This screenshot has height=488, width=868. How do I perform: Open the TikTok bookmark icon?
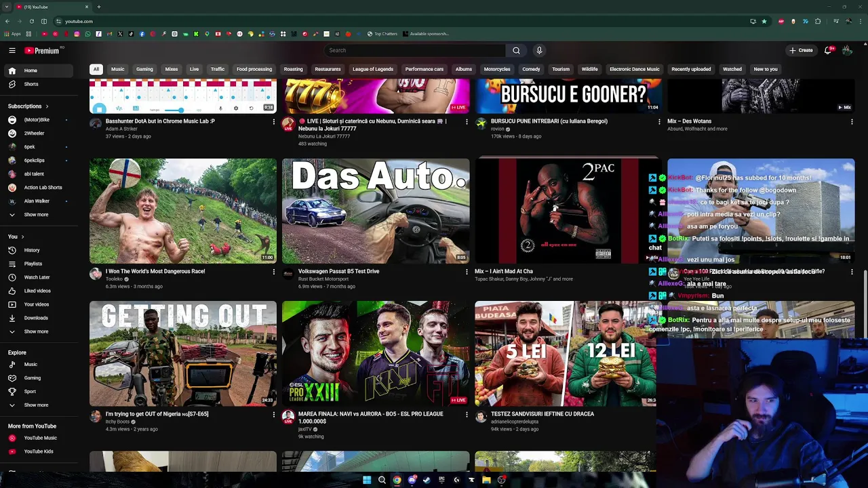pos(131,34)
